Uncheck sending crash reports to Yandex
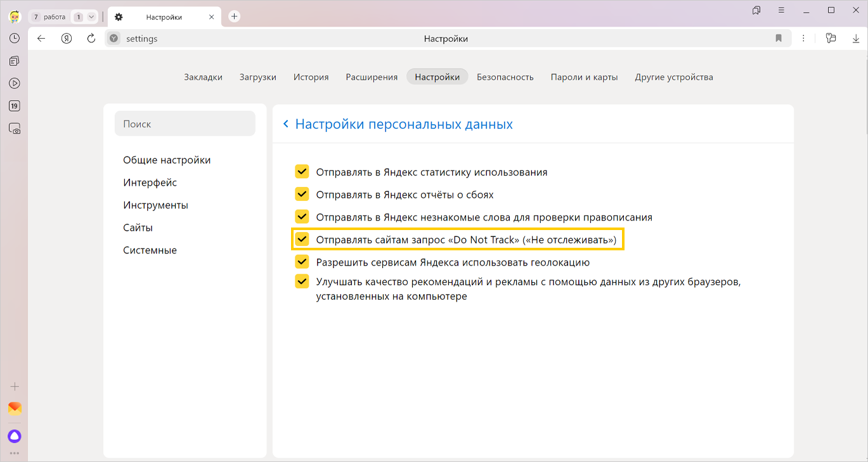 pyautogui.click(x=302, y=195)
